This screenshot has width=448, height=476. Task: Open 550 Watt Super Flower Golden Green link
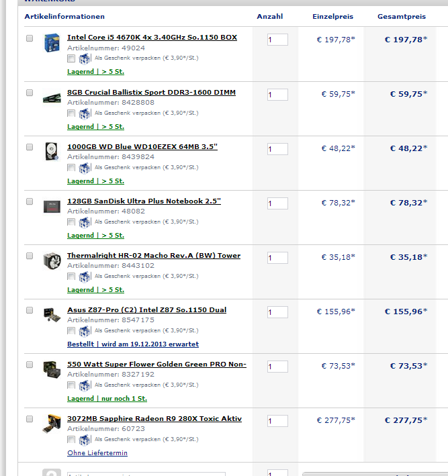point(156,364)
